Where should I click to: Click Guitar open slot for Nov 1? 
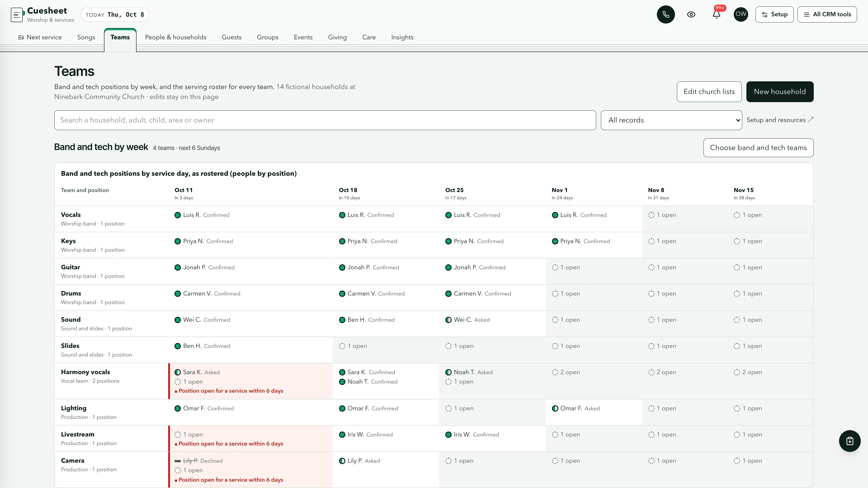coord(566,267)
